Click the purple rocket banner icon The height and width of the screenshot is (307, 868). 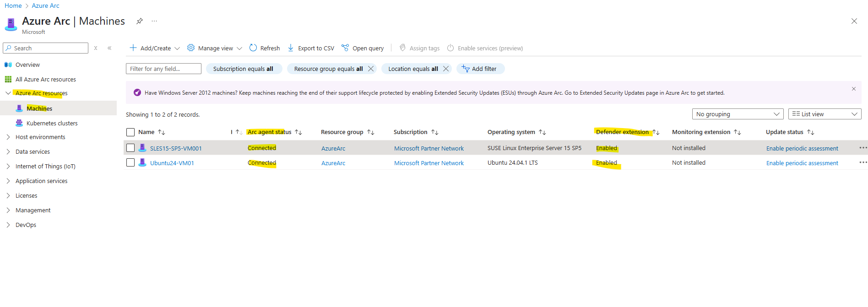pyautogui.click(x=137, y=92)
